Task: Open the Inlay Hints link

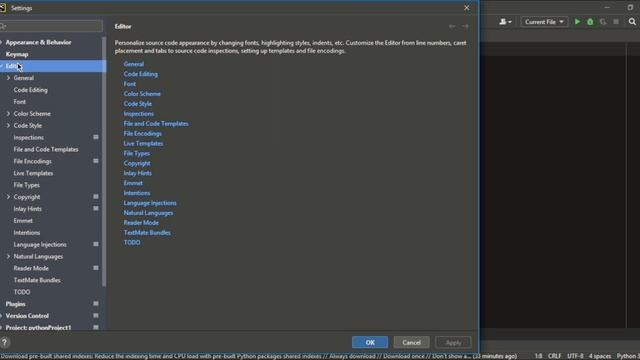Action: (x=138, y=173)
